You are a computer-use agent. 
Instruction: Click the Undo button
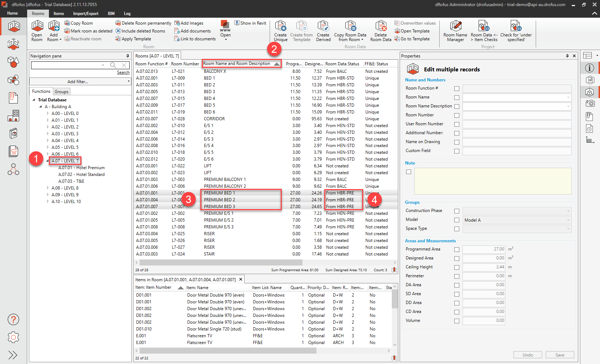(x=527, y=354)
